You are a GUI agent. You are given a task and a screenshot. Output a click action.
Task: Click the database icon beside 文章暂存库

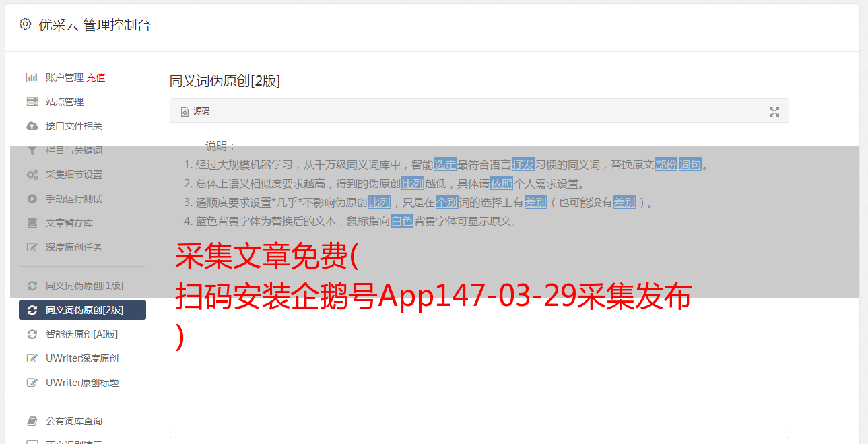click(32, 223)
